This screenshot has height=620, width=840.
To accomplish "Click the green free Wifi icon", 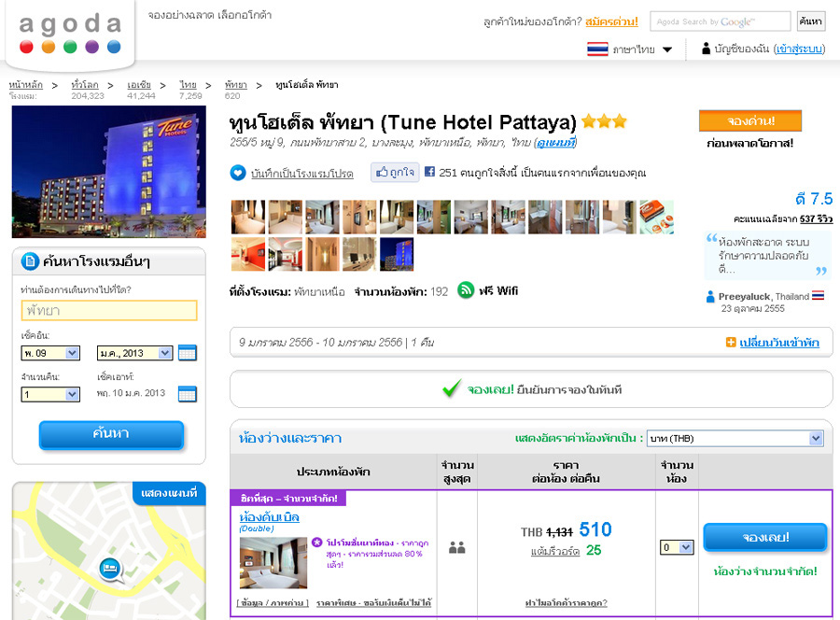I will pos(466,290).
